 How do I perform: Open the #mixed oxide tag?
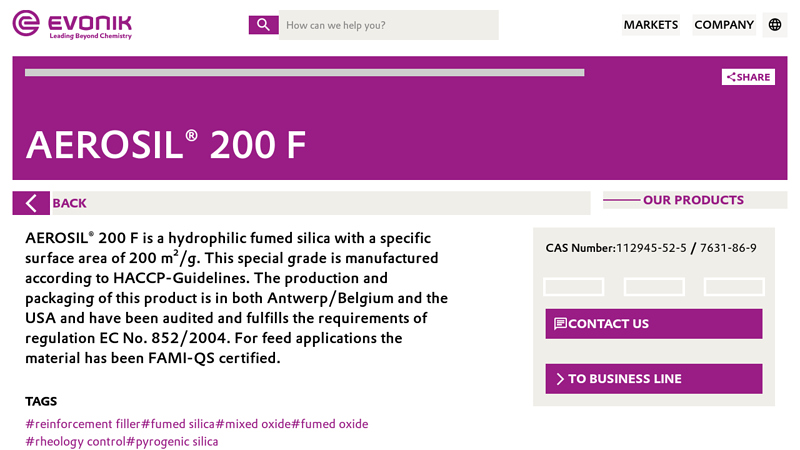[x=253, y=424]
